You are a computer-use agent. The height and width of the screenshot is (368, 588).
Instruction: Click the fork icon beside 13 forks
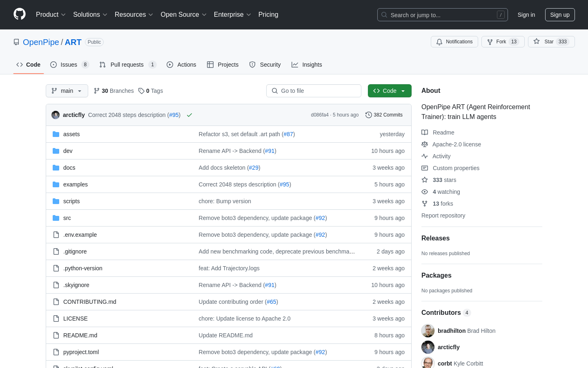(425, 204)
